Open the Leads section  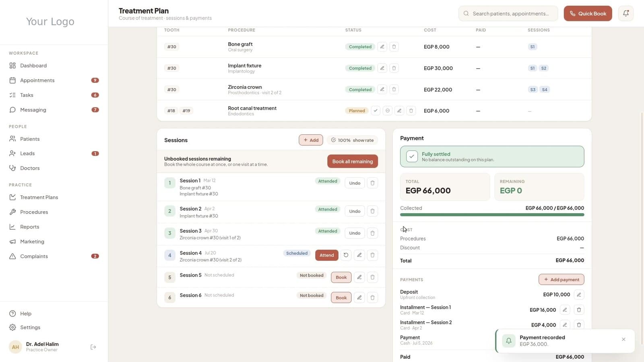pyautogui.click(x=54, y=153)
